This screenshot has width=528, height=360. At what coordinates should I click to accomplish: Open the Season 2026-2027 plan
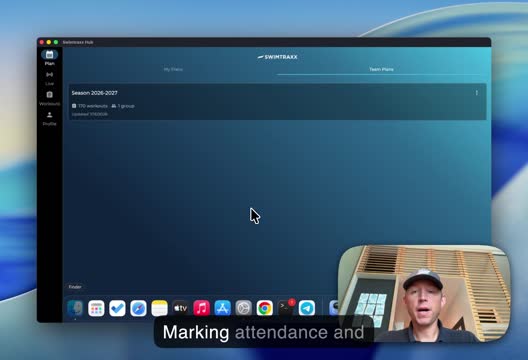[x=277, y=102]
